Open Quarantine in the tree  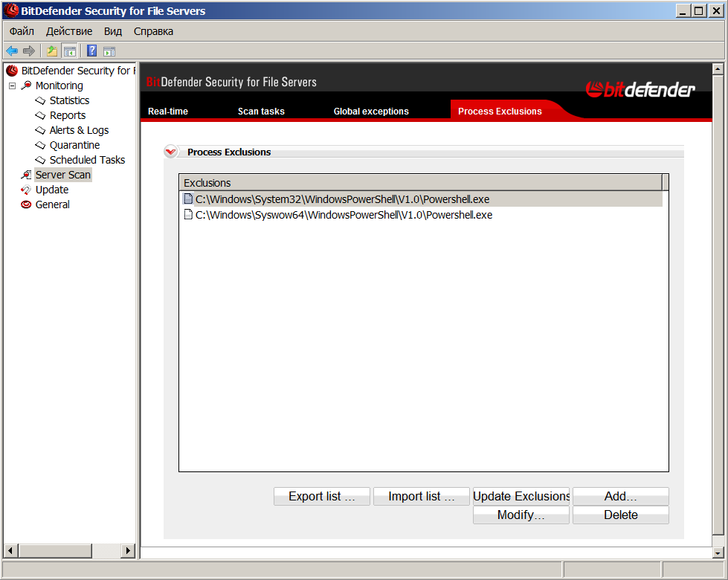click(x=75, y=145)
